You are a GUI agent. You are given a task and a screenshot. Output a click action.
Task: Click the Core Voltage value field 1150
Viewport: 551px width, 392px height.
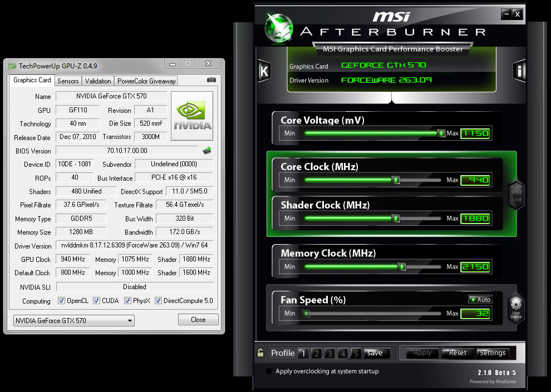(x=475, y=133)
